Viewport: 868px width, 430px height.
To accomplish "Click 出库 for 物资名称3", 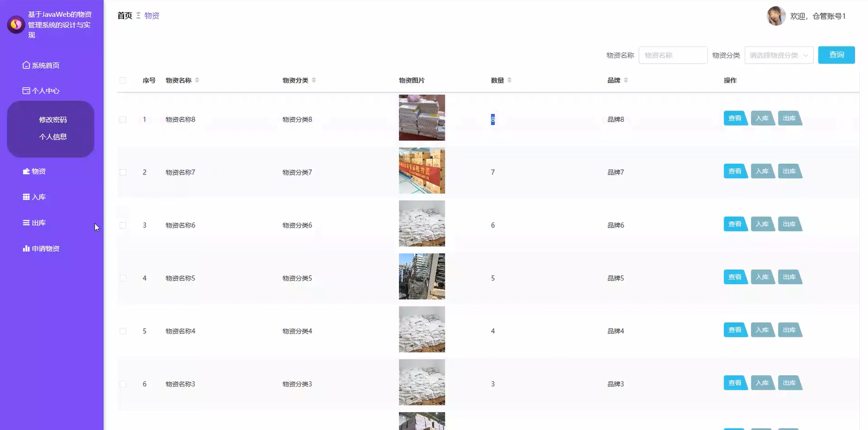I will pos(789,383).
